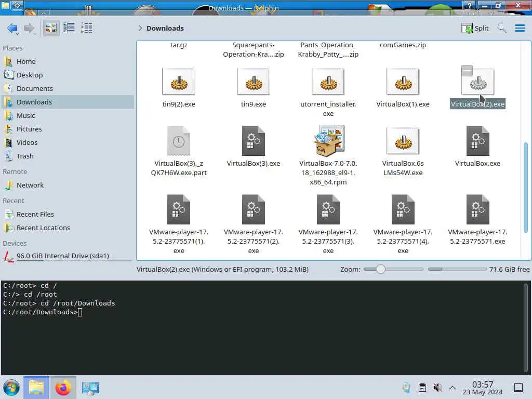Click the 71.6 GiB free space bar
This screenshot has width=532, height=399.
(x=457, y=269)
